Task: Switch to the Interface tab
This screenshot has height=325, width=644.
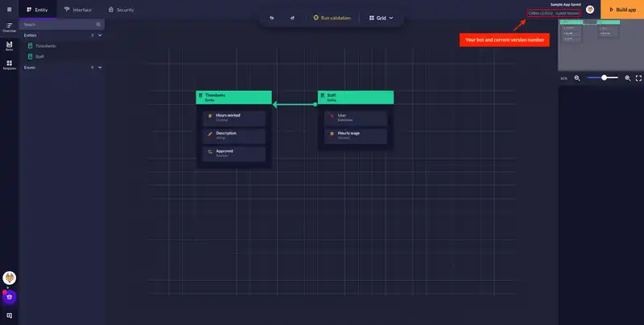Action: point(78,10)
